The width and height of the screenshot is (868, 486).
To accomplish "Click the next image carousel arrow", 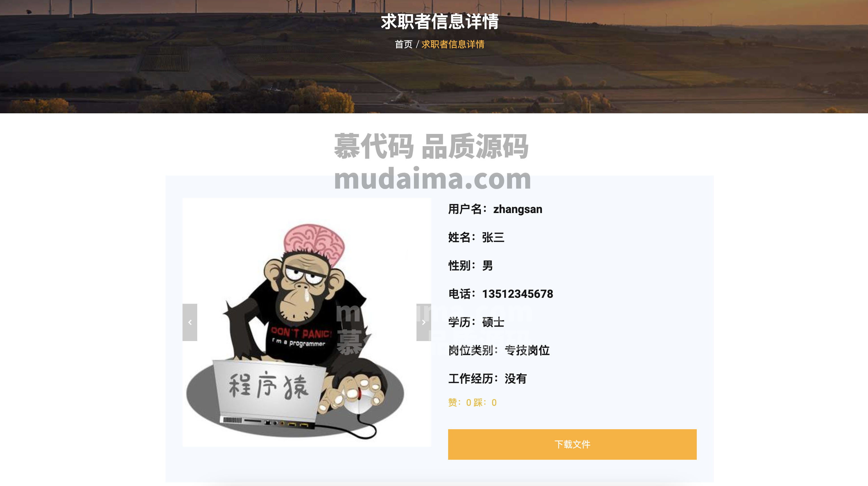I will (x=424, y=322).
